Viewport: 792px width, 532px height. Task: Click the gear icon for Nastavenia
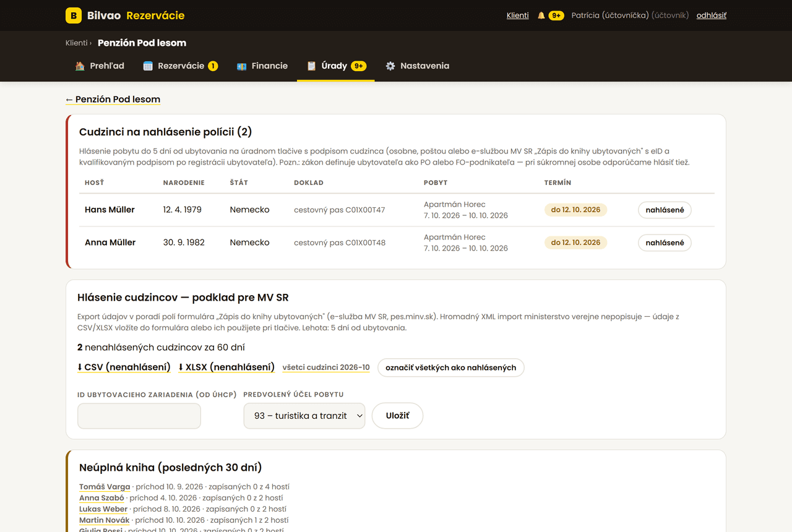pos(390,66)
